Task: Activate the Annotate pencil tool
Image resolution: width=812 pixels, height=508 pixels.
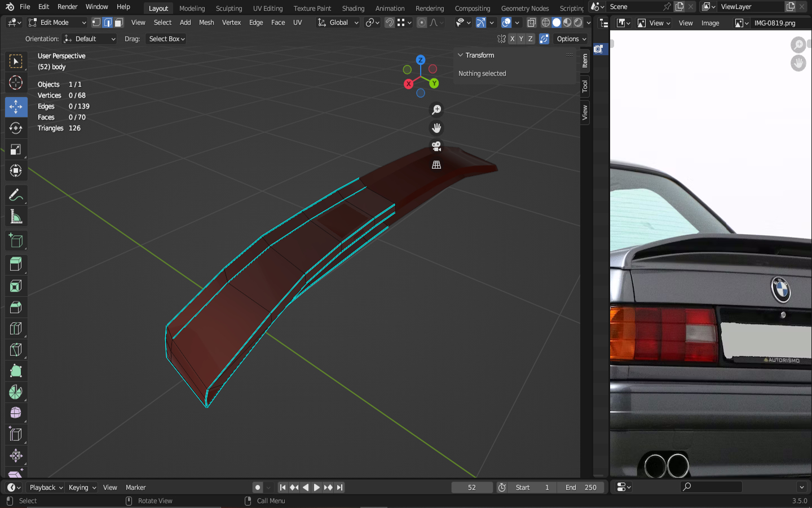Action: click(16, 195)
